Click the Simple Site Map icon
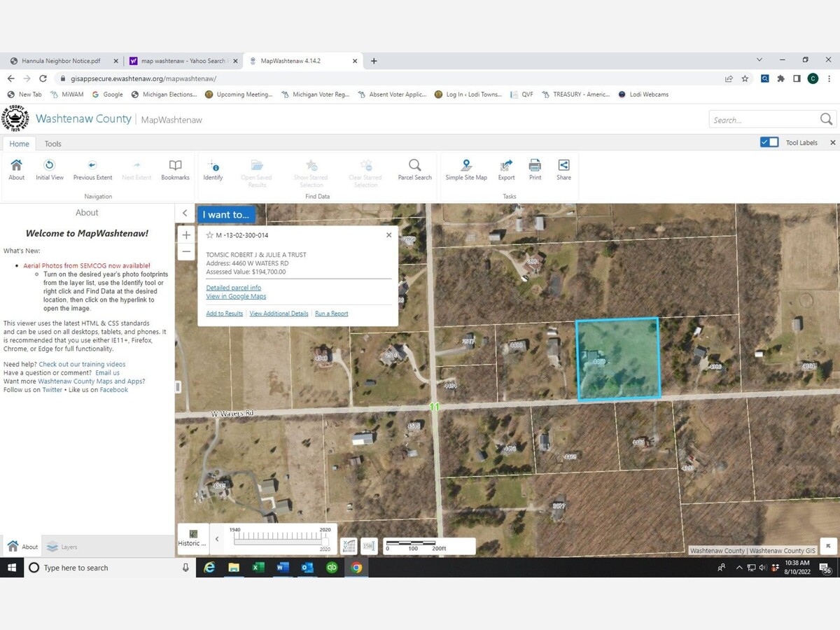The image size is (840, 630). tap(466, 167)
